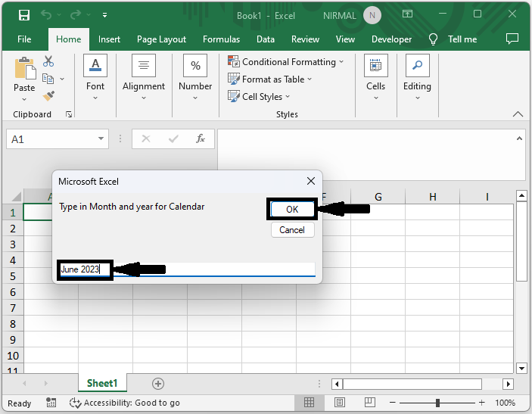Open the File tab
Image resolution: width=532 pixels, height=414 pixels.
pyautogui.click(x=24, y=39)
